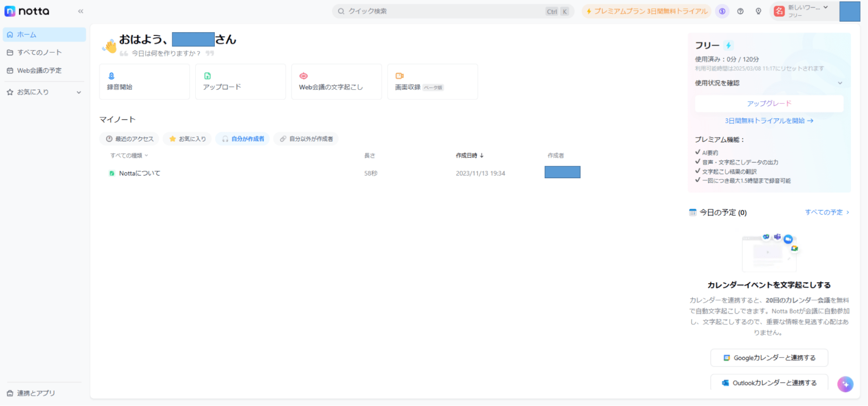Viewport: 868px width, 406px height.
Task: Open the Nottaについて note
Action: [x=139, y=173]
